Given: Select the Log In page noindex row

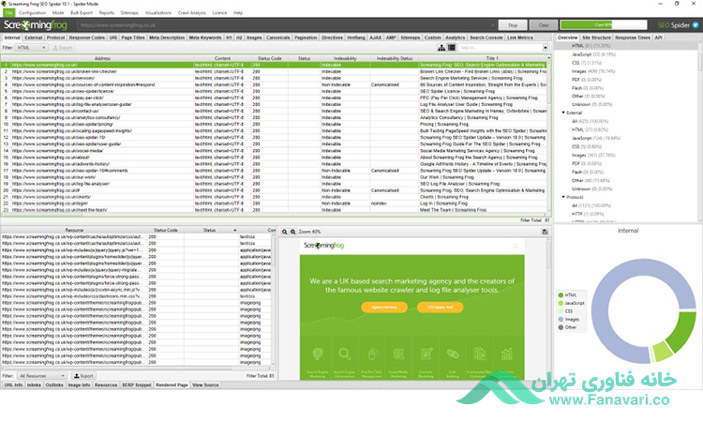Looking at the screenshot, I should (273, 204).
